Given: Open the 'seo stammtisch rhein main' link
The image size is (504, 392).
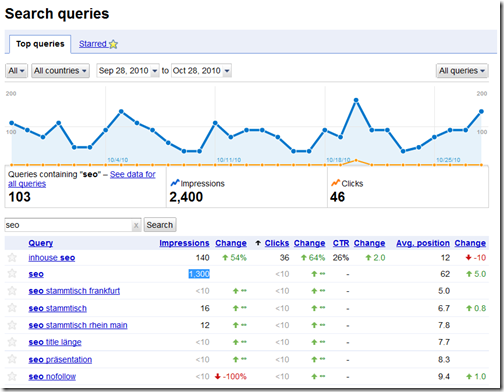Looking at the screenshot, I should click(x=78, y=325).
